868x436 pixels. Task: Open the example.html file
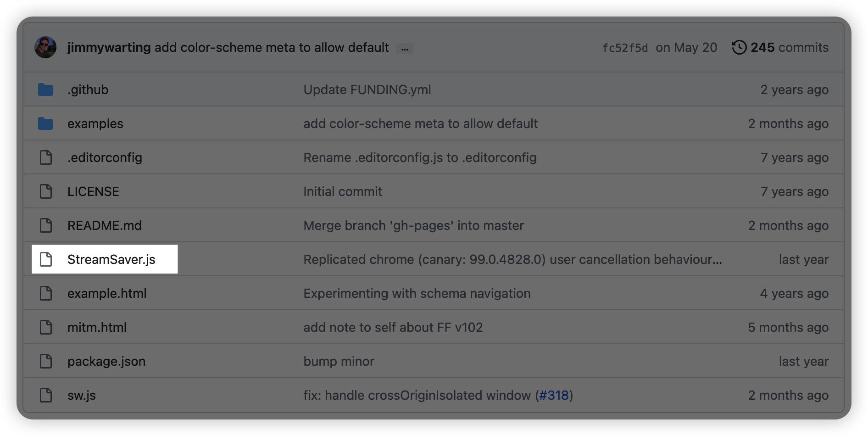107,293
